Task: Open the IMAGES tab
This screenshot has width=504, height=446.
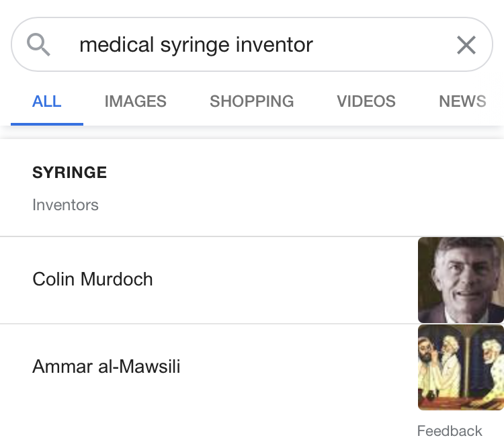Action: pyautogui.click(x=135, y=101)
